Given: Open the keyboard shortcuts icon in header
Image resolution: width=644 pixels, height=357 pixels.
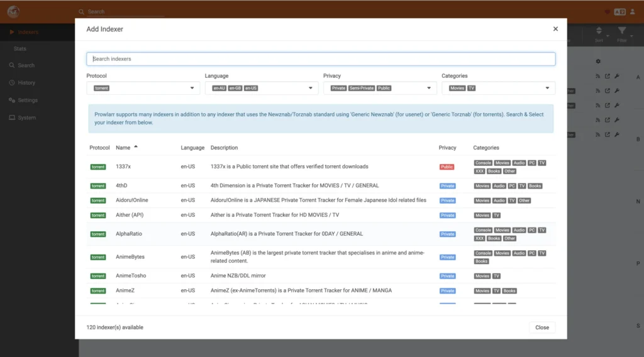Looking at the screenshot, I should pos(619,12).
